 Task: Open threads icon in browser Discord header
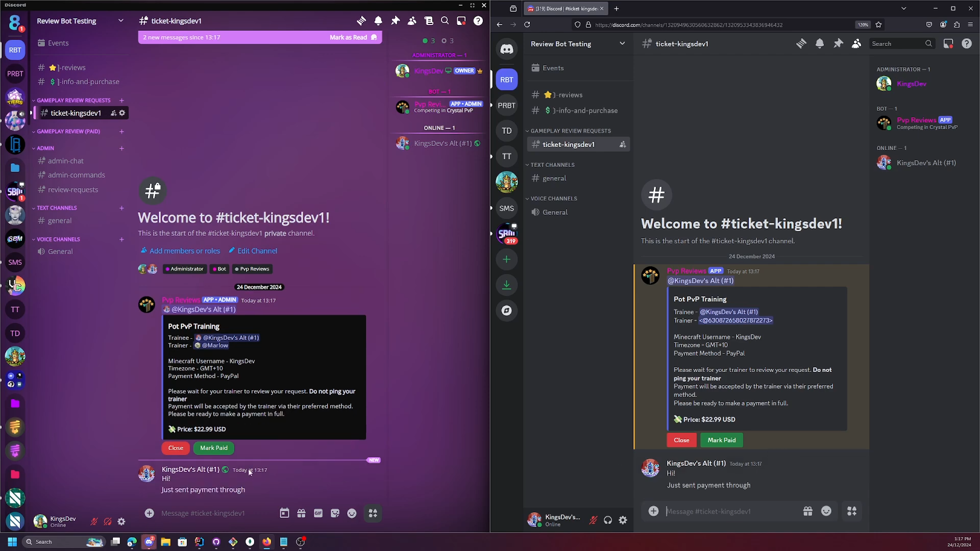(x=801, y=44)
